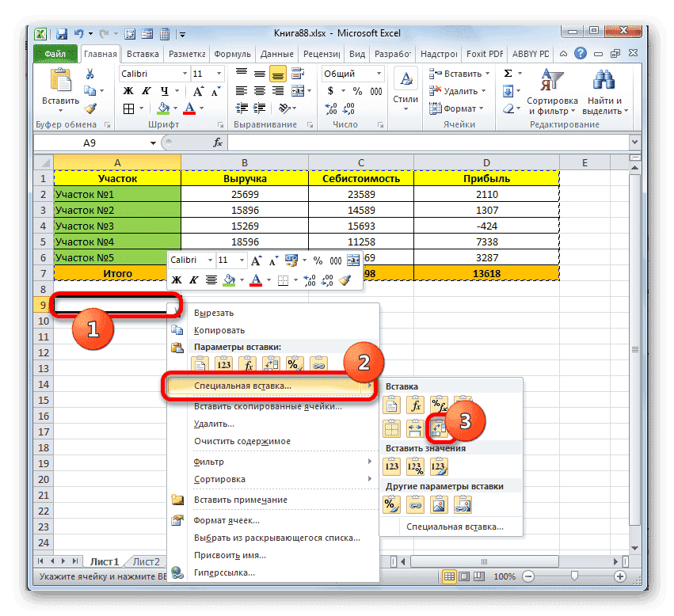The width and height of the screenshot is (674, 616).
Task: Click the Format Painter brush on the mini toolbar
Action: pos(345,279)
